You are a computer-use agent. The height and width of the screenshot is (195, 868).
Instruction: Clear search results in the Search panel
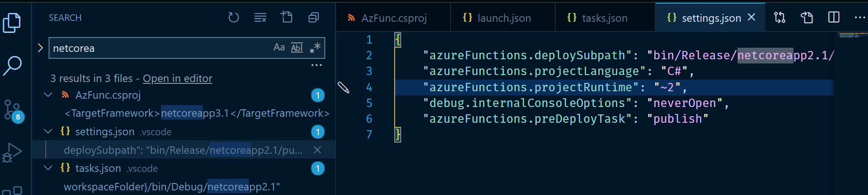[260, 18]
